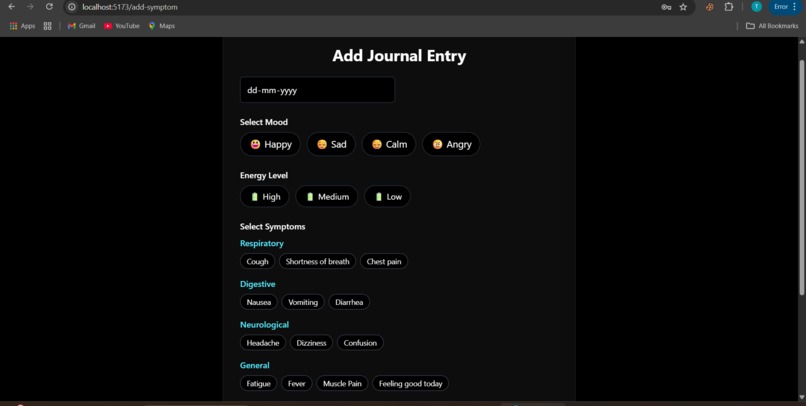Image resolution: width=806 pixels, height=406 pixels.
Task: Select the Fever symptom
Action: [x=297, y=383]
